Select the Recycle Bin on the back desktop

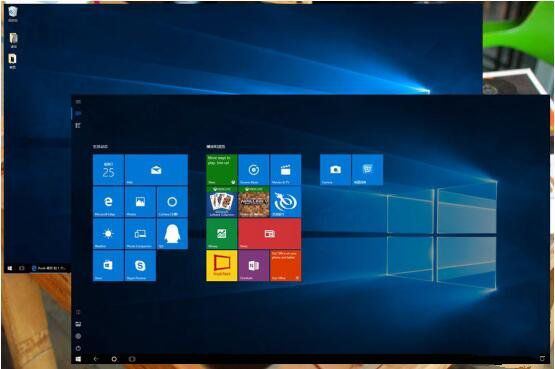pos(13,14)
